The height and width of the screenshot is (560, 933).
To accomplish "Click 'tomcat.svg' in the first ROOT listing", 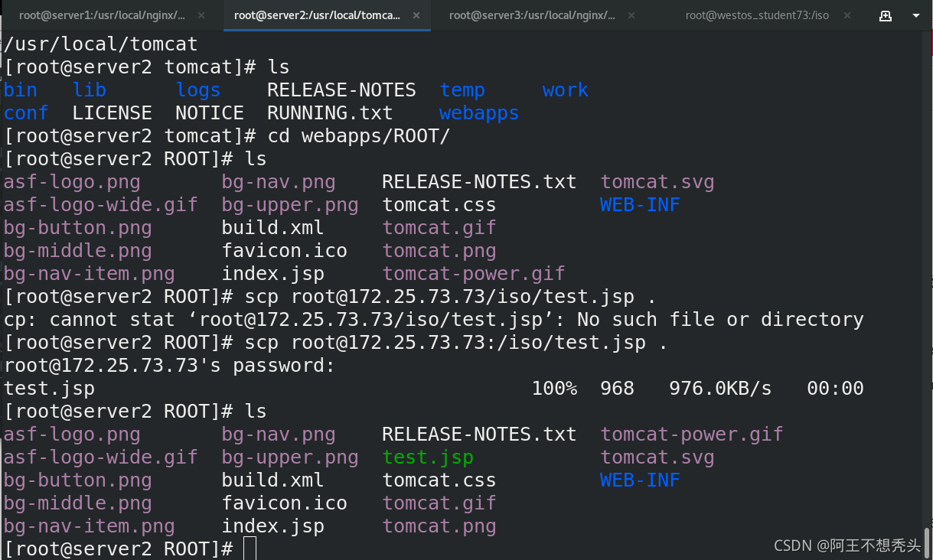I will coord(657,182).
